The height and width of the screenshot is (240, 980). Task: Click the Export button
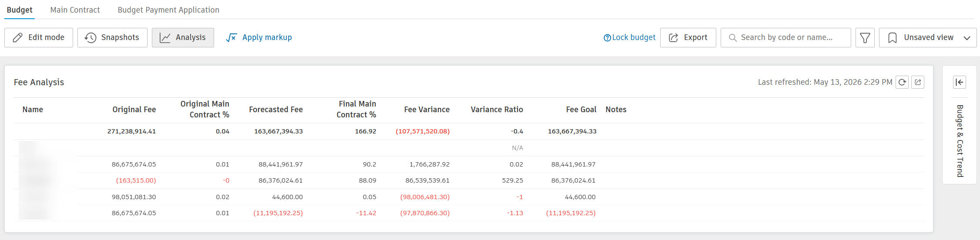click(688, 37)
